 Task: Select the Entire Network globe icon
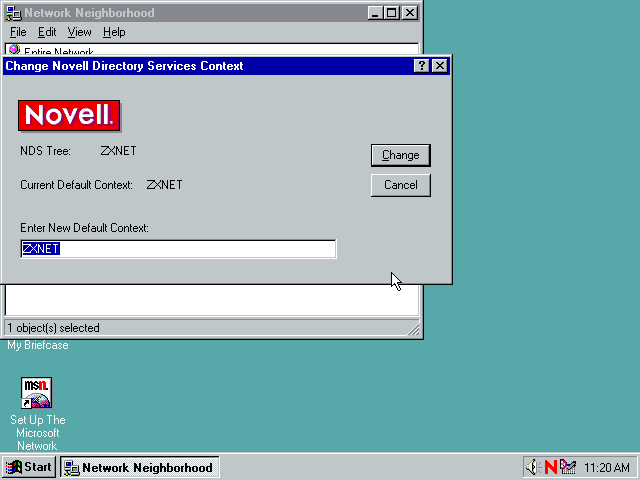(x=14, y=50)
